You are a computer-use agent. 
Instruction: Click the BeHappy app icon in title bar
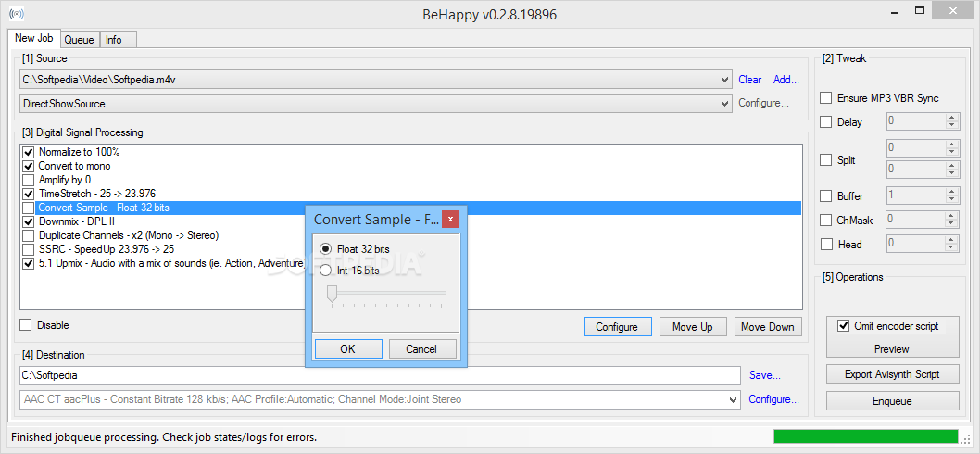click(17, 14)
